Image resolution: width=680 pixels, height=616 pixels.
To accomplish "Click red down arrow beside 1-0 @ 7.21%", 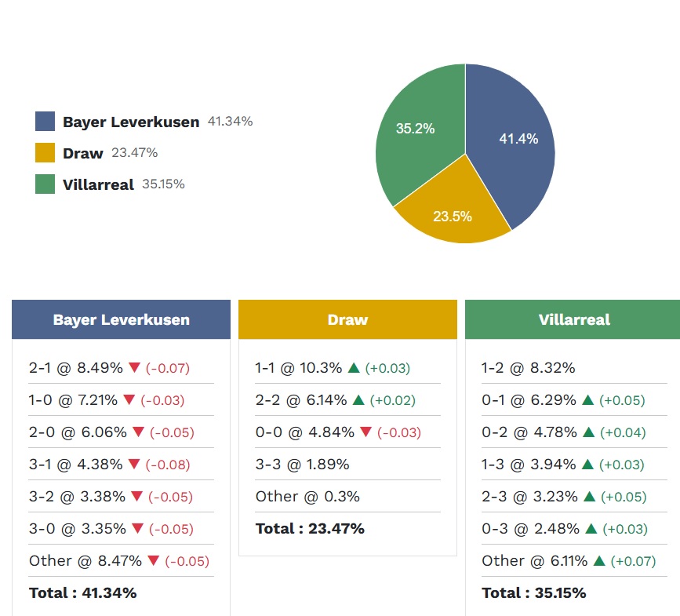I will (x=129, y=400).
